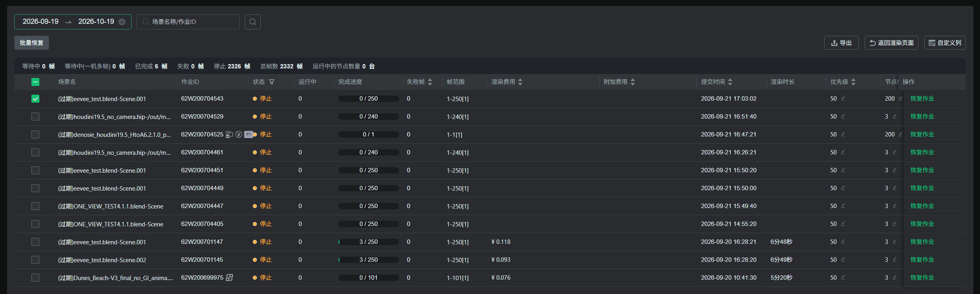Open the 自定义列 custom columns button
The image size is (980, 294).
(945, 43)
